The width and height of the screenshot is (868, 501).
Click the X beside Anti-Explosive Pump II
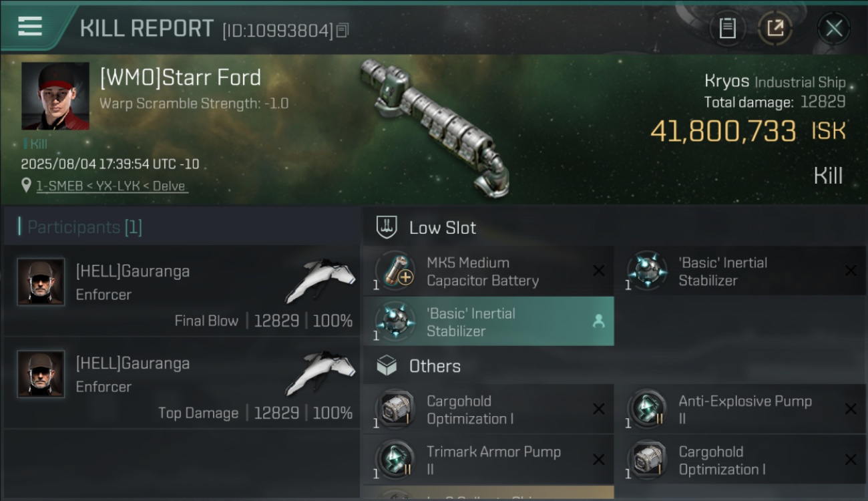click(851, 409)
